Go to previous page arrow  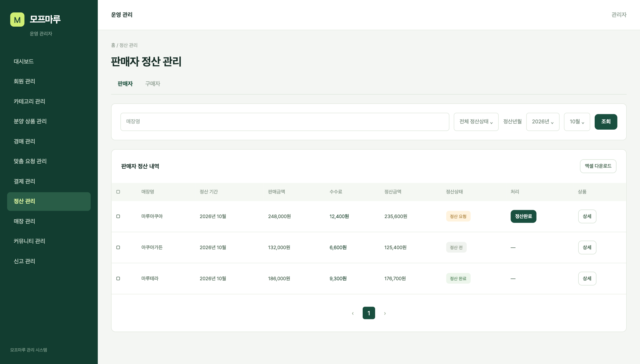coord(353,313)
